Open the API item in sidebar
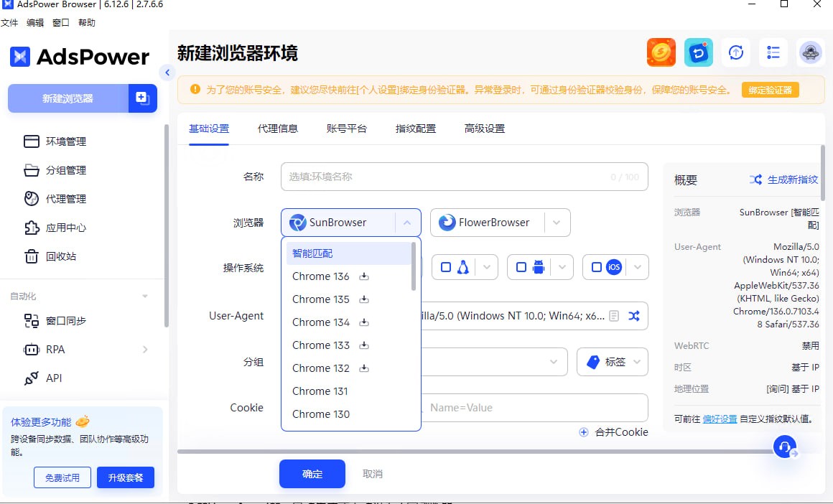 point(43,378)
